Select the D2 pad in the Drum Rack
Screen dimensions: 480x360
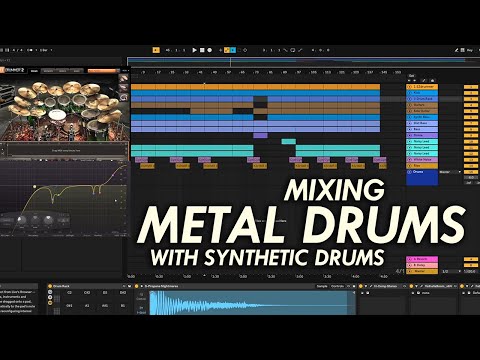pos(105,293)
